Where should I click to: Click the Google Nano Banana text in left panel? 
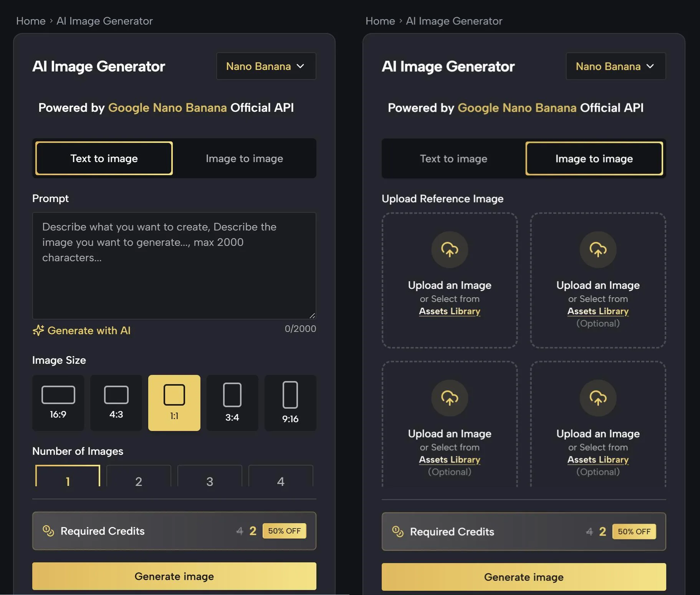click(x=167, y=108)
